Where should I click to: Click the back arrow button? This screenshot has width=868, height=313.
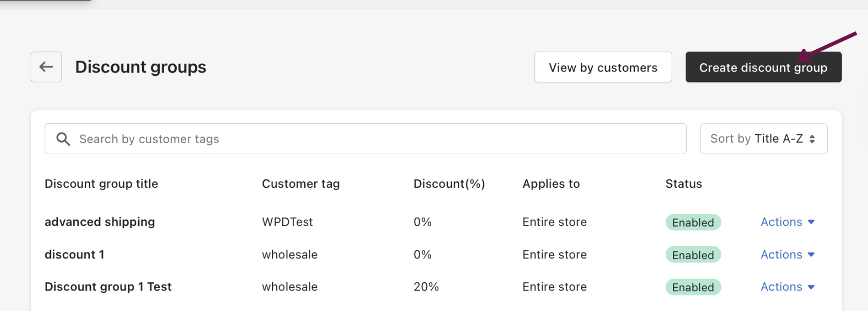[x=46, y=67]
